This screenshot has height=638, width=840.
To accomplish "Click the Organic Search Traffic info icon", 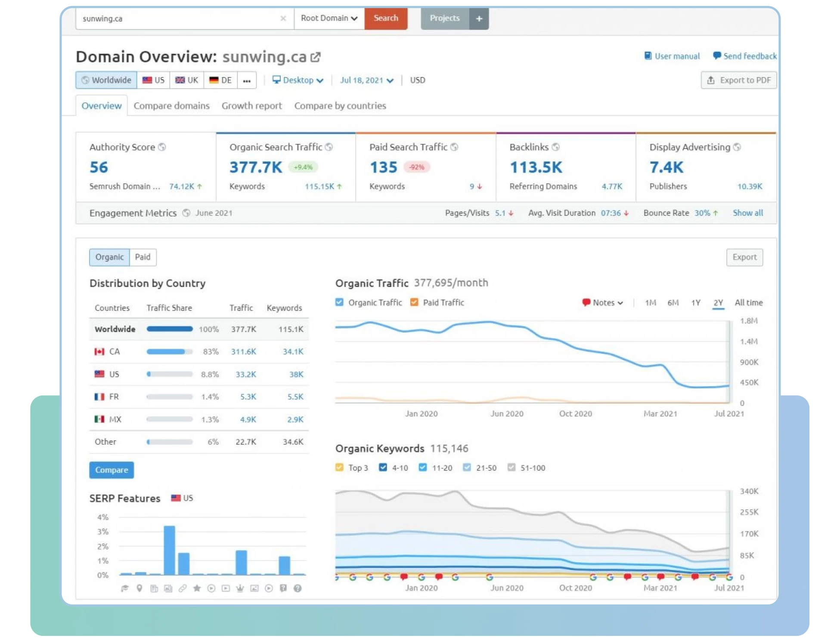I will 329,147.
